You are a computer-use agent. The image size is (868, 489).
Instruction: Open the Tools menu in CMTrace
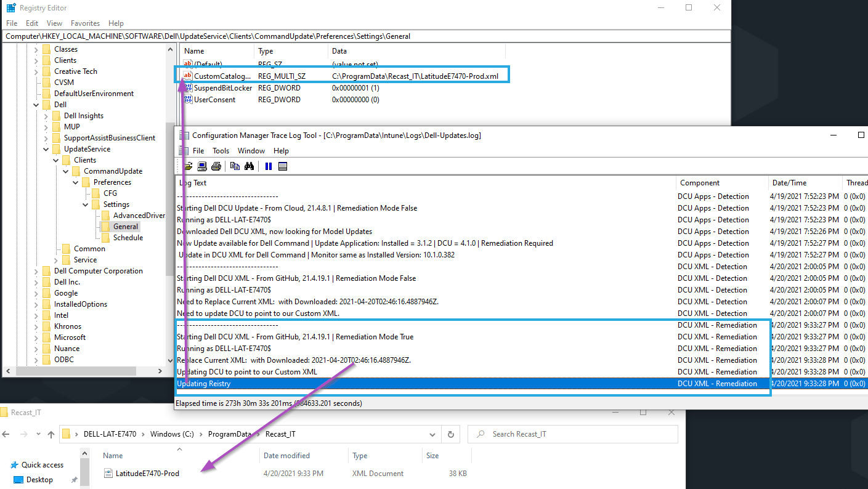(x=221, y=151)
